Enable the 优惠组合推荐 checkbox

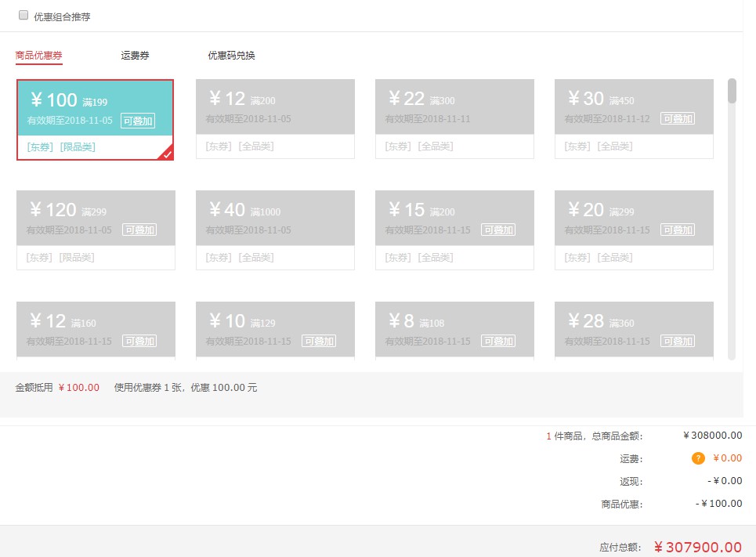pyautogui.click(x=24, y=16)
